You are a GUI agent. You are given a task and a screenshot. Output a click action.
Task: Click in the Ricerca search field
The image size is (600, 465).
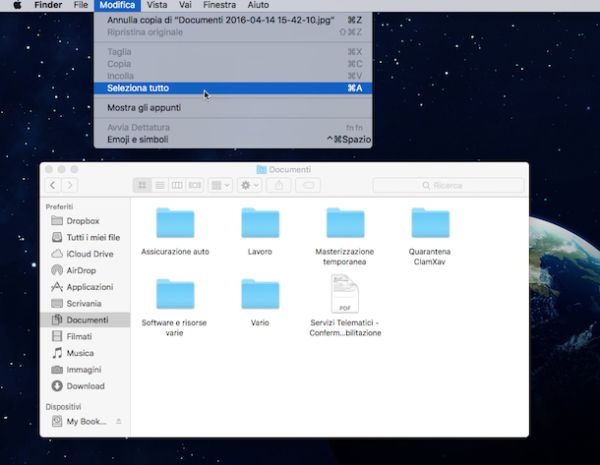(x=448, y=186)
